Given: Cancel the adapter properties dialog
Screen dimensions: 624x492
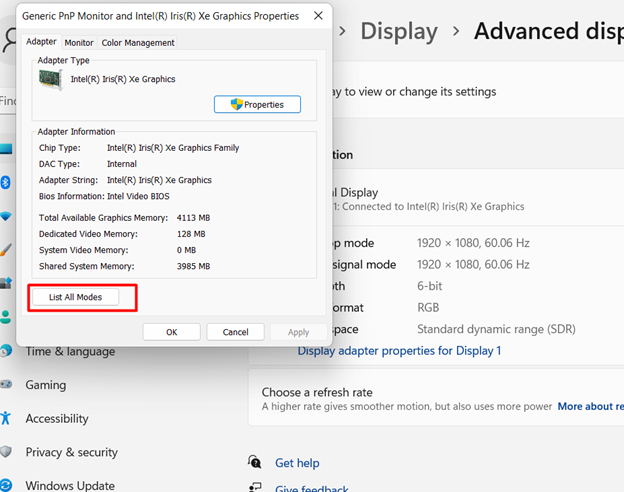Looking at the screenshot, I should coord(235,332).
